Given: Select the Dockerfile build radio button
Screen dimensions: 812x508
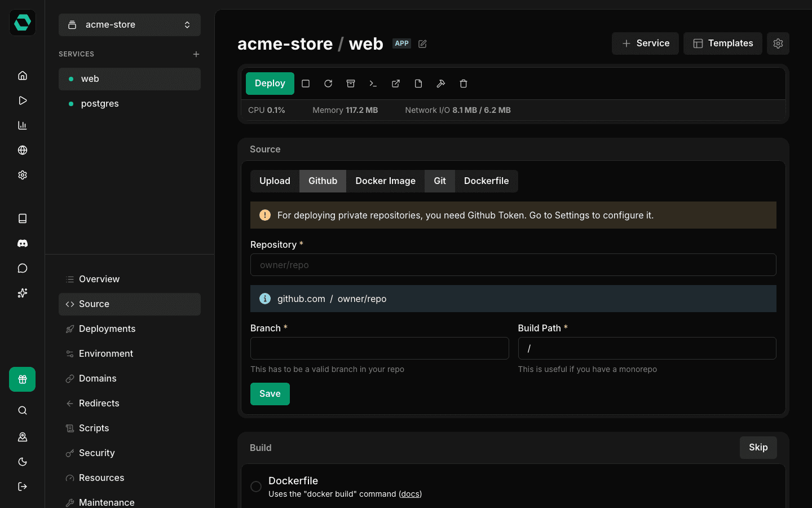Looking at the screenshot, I should [x=256, y=487].
